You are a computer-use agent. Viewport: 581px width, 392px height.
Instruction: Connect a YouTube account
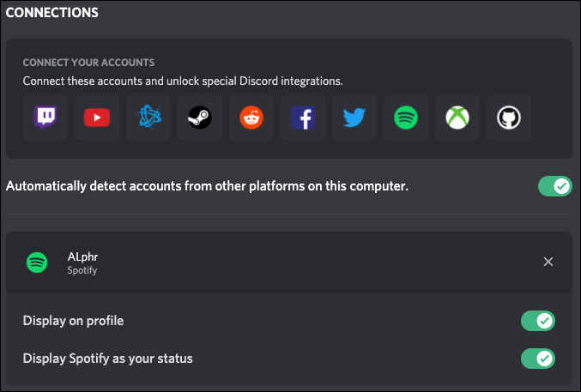[97, 118]
